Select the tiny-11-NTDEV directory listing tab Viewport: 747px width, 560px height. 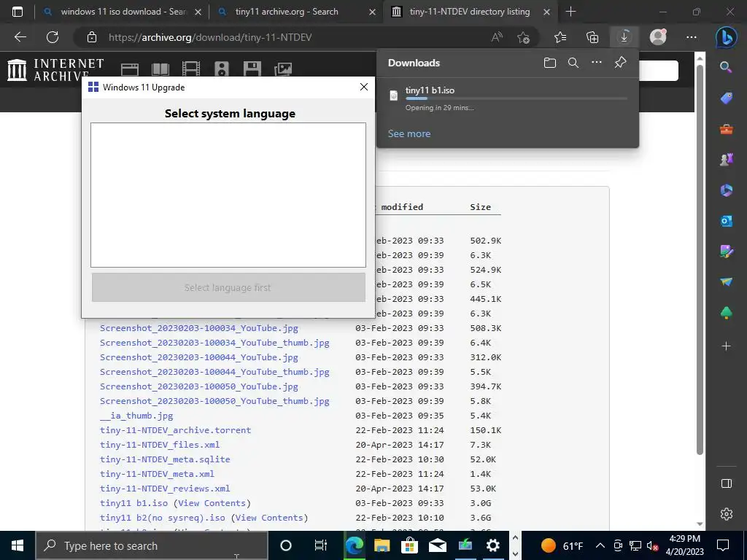471,12
